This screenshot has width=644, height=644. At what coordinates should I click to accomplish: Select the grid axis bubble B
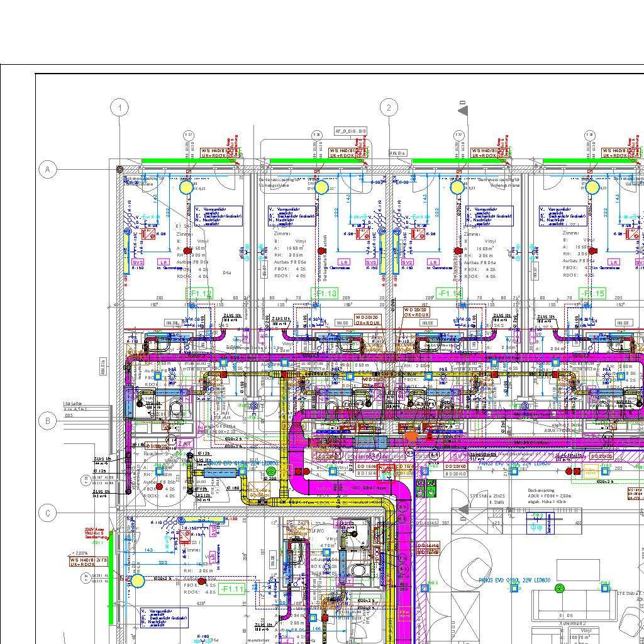coord(47,420)
